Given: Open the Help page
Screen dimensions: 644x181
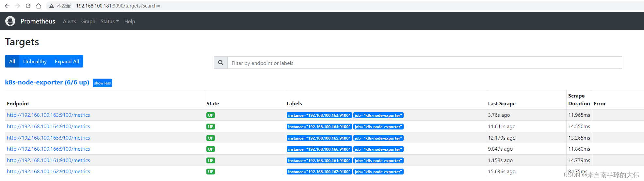Looking at the screenshot, I should click(x=130, y=21).
